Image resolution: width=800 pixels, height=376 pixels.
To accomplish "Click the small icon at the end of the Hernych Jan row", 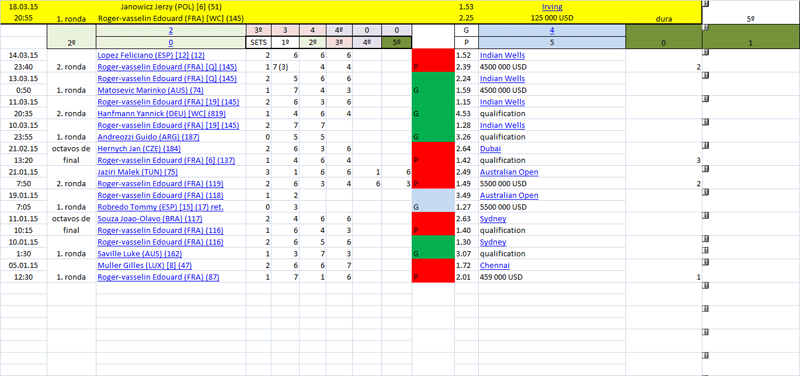I will click(706, 145).
